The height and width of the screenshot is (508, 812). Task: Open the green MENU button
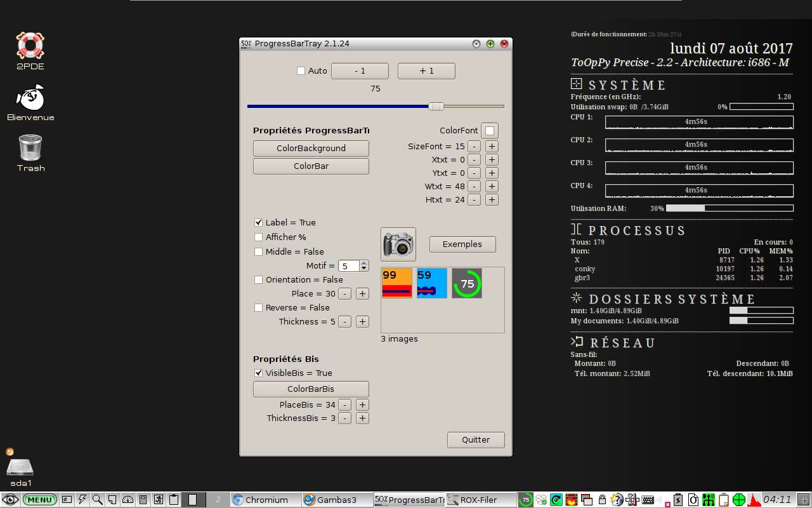[39, 500]
